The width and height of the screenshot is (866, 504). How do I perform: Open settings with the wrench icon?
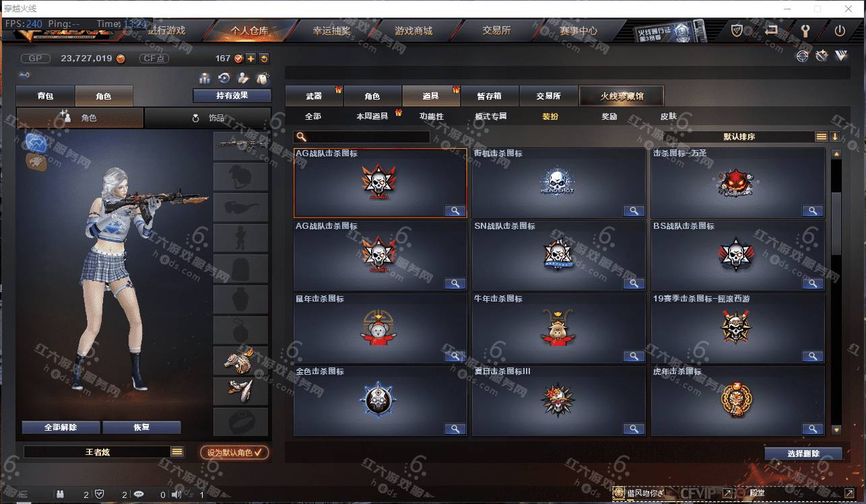(x=805, y=30)
